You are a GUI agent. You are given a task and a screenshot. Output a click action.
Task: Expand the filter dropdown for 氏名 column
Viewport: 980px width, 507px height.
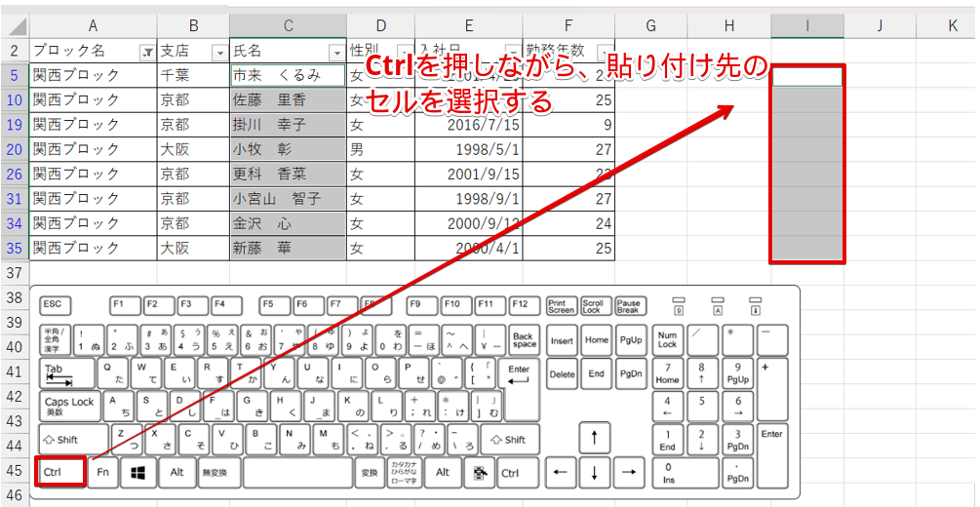coord(336,52)
